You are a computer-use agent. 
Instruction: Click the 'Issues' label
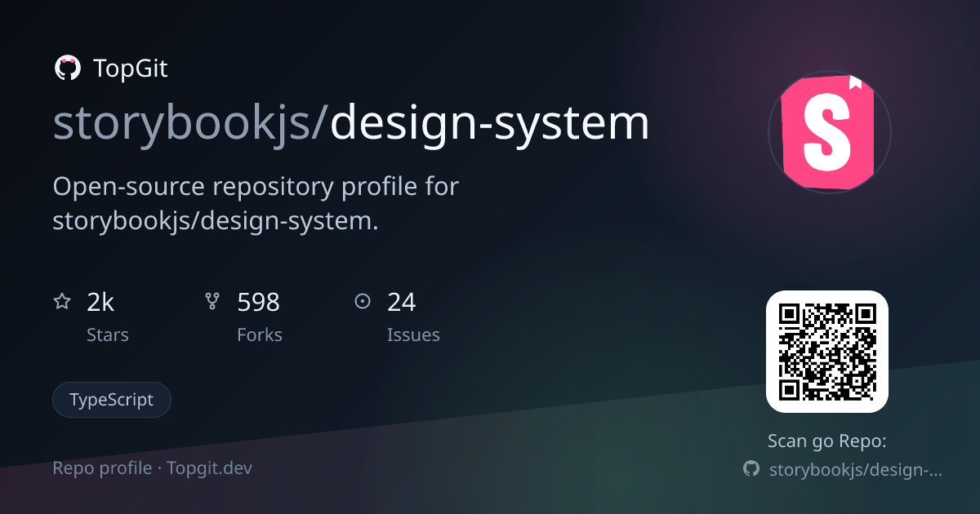tap(413, 335)
